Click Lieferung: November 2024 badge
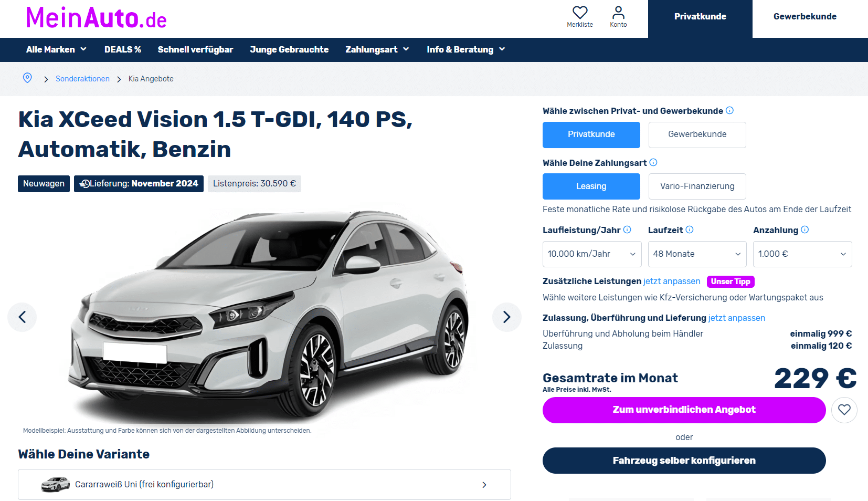Screen dimensions: 868x501 [139, 184]
